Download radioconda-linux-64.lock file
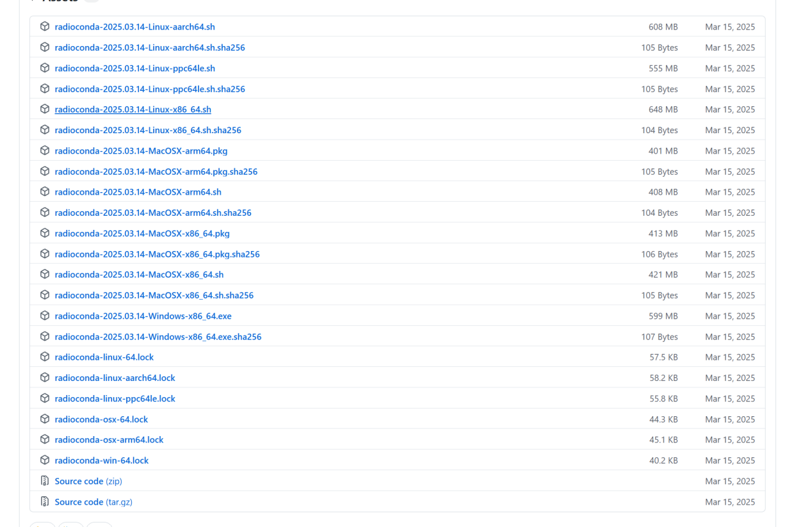This screenshot has height=527, width=812. click(104, 357)
